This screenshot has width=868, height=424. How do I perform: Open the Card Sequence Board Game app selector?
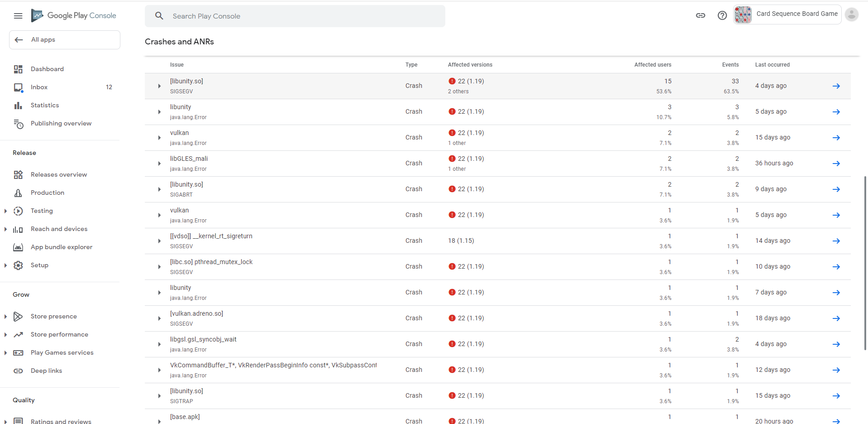click(787, 14)
